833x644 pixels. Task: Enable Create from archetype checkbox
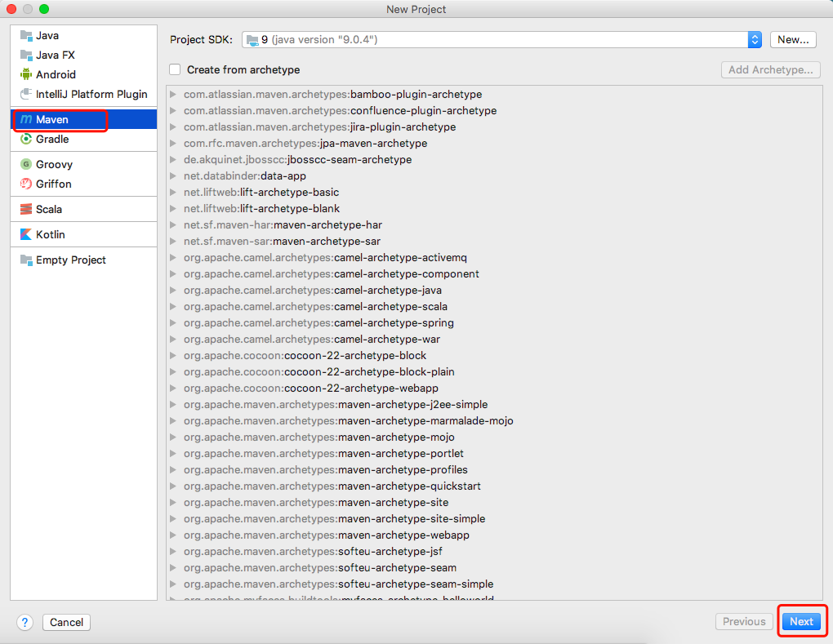tap(175, 69)
